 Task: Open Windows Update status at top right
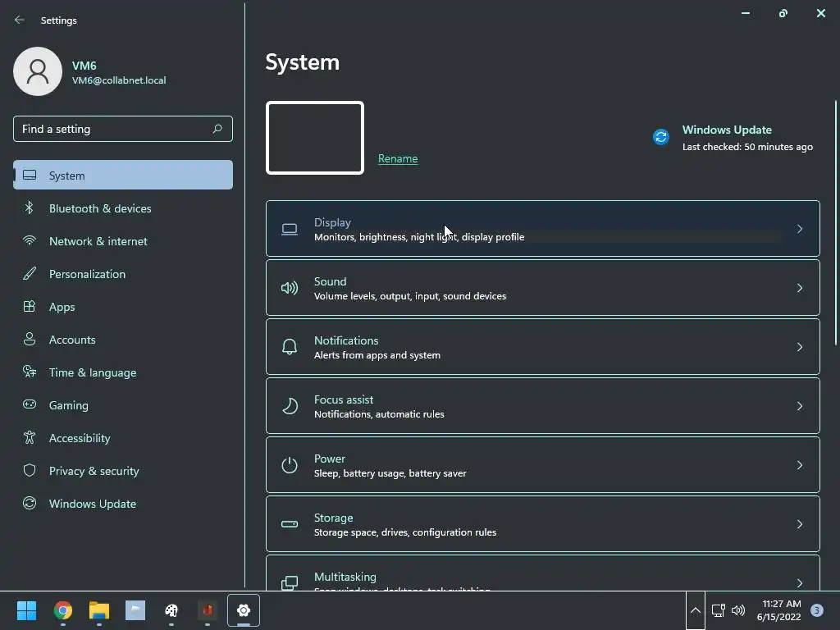pos(733,138)
